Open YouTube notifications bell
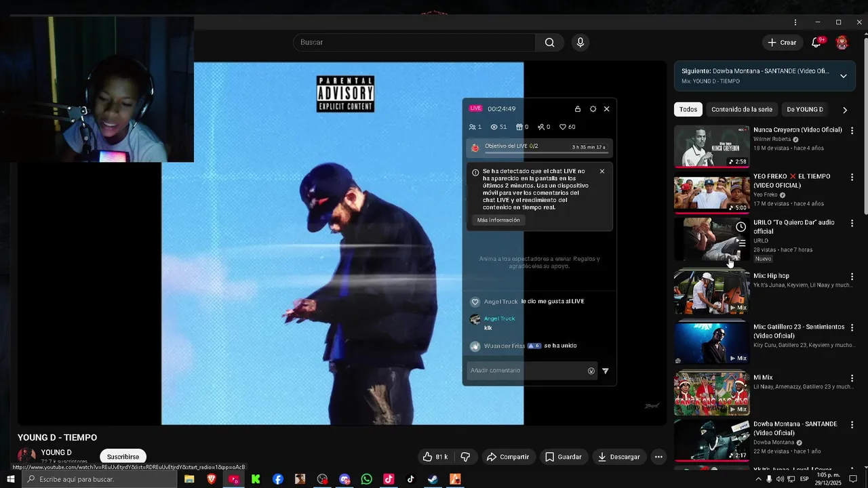 point(816,43)
